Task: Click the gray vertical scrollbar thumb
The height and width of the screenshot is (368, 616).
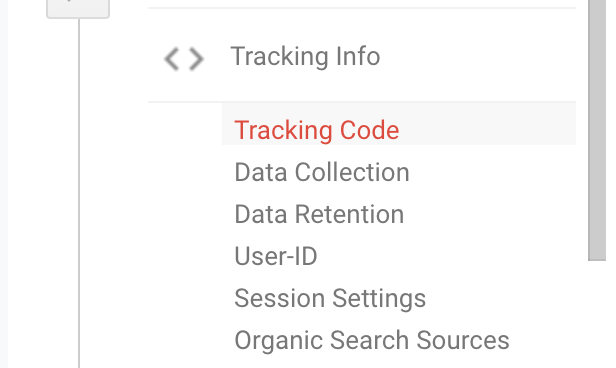Action: (x=597, y=130)
